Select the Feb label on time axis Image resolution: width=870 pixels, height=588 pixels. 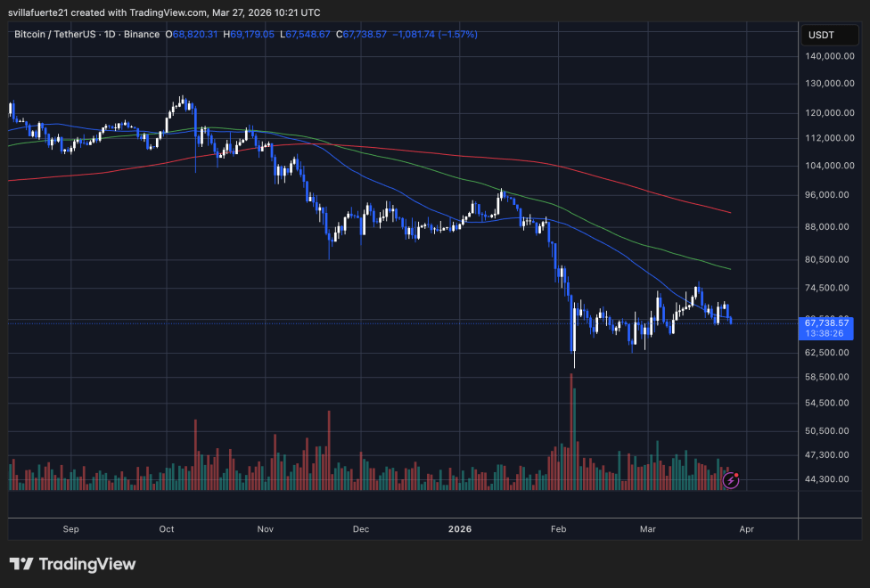[x=558, y=528]
